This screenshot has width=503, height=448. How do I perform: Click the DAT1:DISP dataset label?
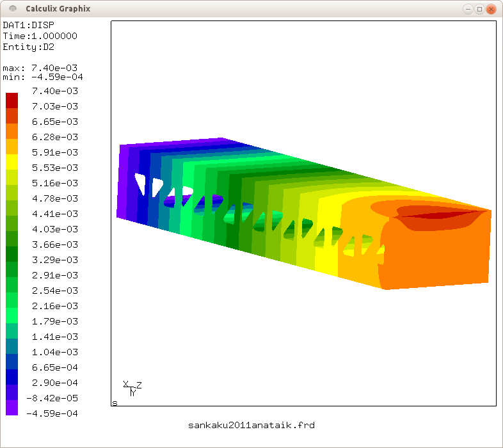(29, 25)
